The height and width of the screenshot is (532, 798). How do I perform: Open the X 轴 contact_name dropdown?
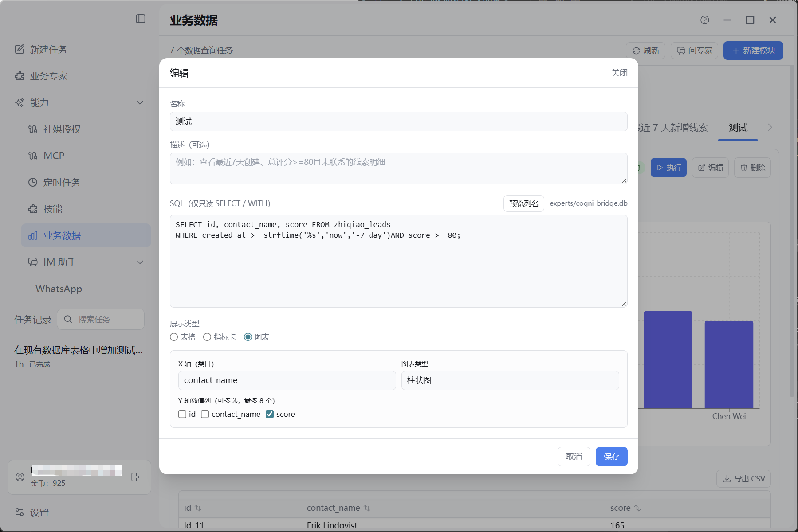click(287, 380)
